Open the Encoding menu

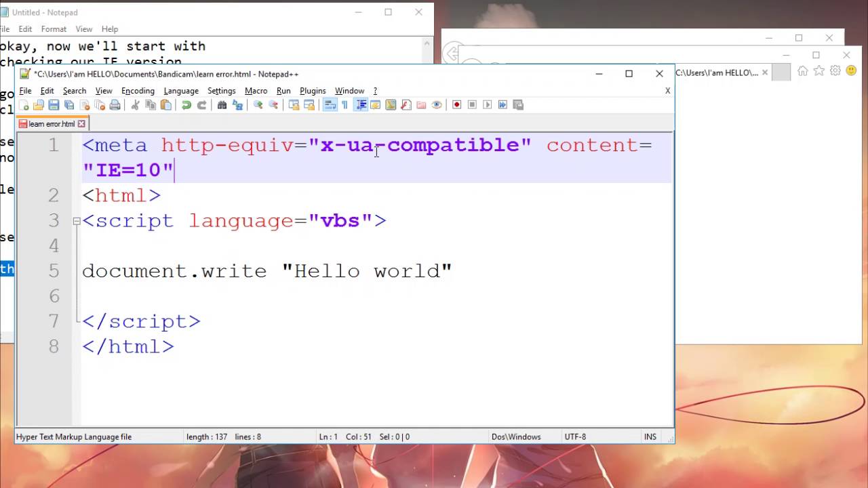click(138, 91)
